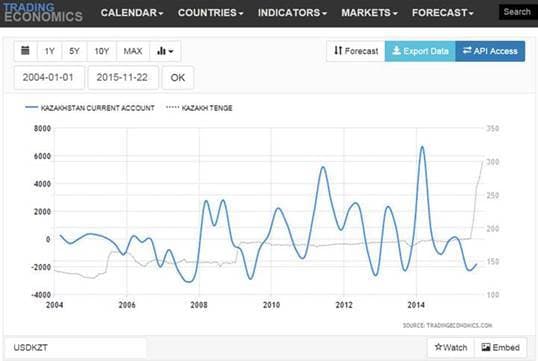This screenshot has width=538, height=361.
Task: Toggle Kazakhstan Current Account legend series
Action: (x=90, y=108)
